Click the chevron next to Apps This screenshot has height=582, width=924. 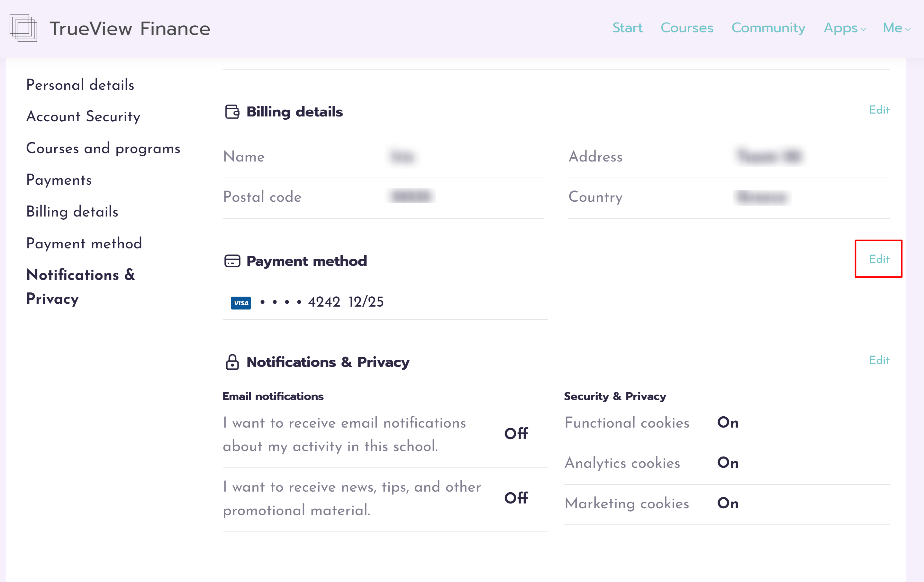(863, 29)
